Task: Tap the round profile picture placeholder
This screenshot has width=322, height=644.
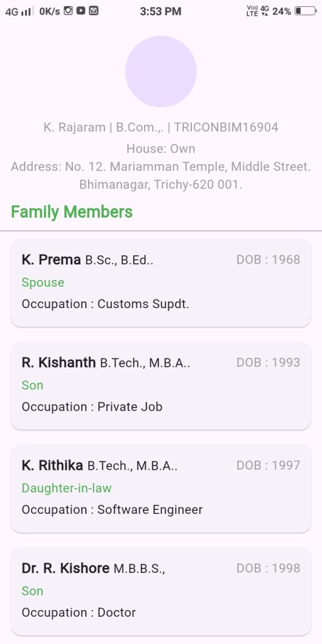Action: 161,72
